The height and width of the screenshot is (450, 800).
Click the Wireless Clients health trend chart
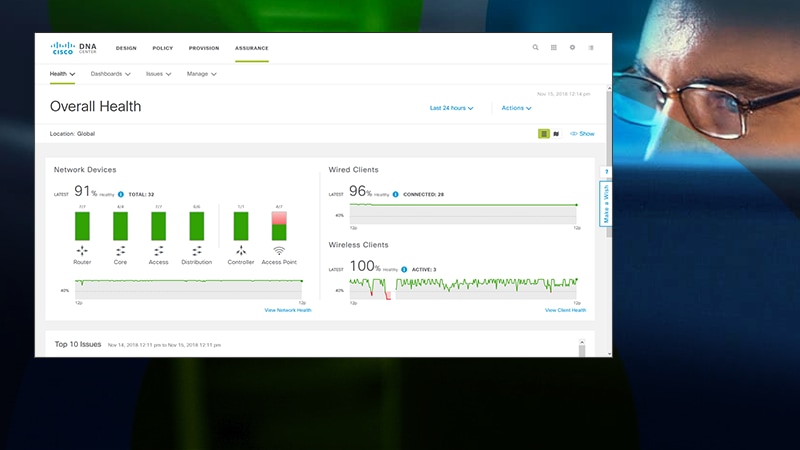(463, 288)
